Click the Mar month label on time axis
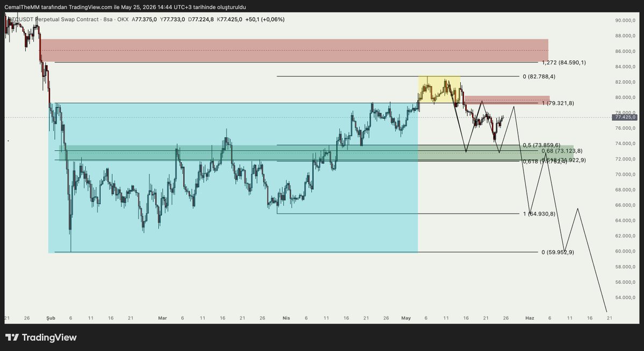 (162, 318)
